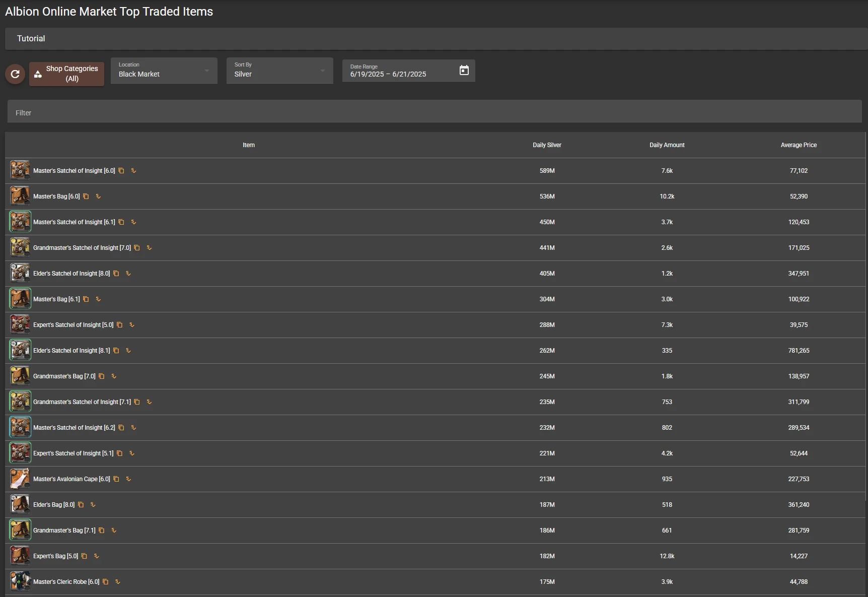
Task: Open the Shop Categories (All) button
Action: tap(66, 74)
